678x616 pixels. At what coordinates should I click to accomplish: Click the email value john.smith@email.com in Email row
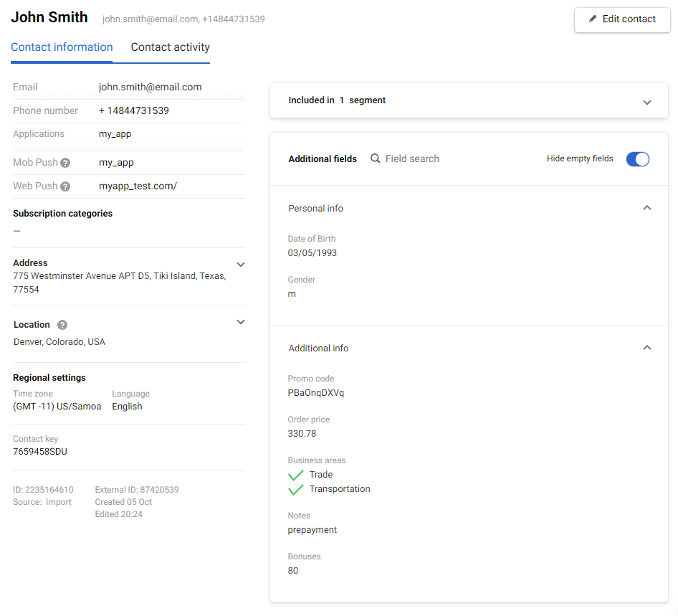[150, 87]
